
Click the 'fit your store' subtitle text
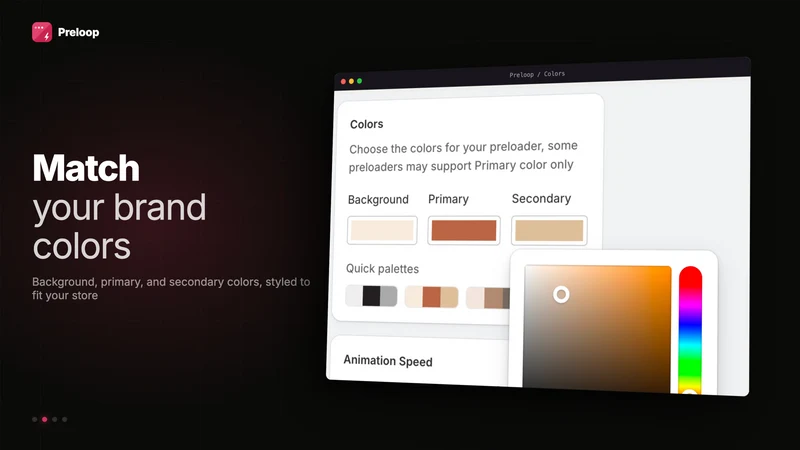(x=65, y=295)
